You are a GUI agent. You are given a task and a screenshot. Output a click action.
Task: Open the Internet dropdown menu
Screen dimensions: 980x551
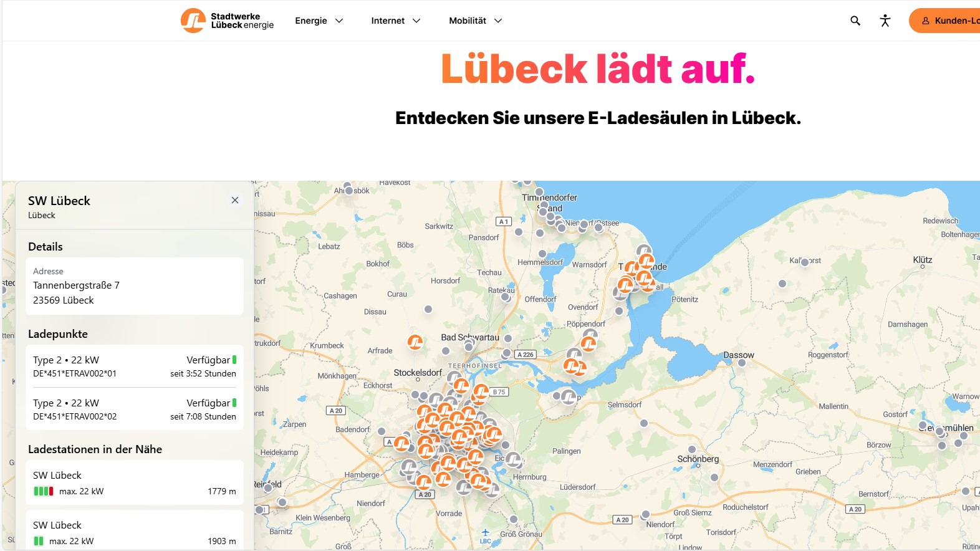coord(396,21)
